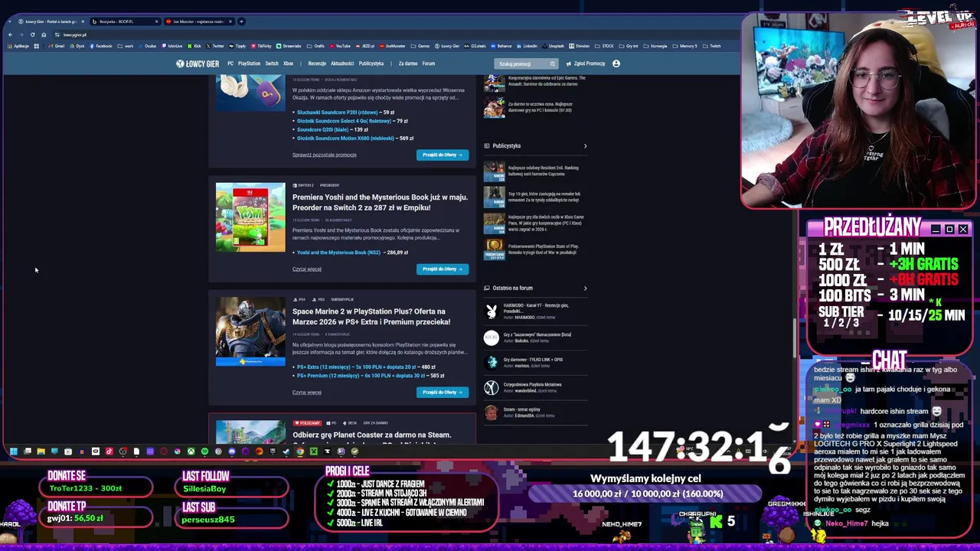
Task: Open a new browser tab with plus
Action: [241, 21]
